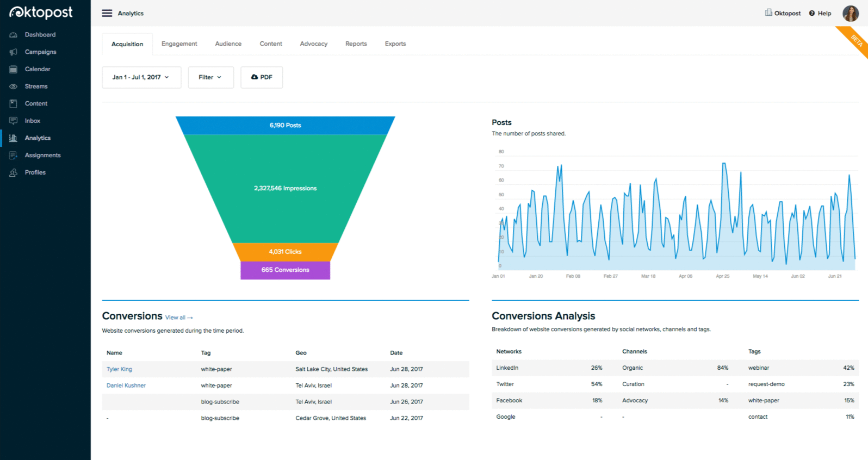The image size is (868, 460).
Task: Click the orange 4,031 Clicks funnel segment
Action: coord(285,252)
